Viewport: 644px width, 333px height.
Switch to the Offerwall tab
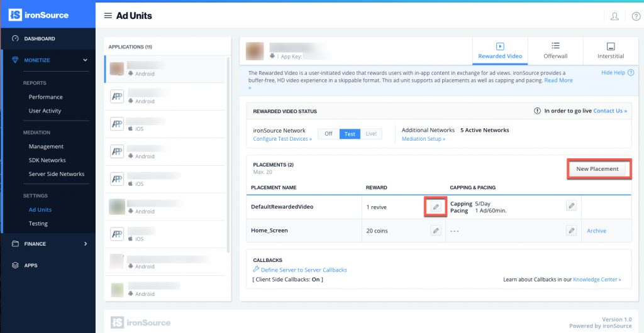tap(555, 51)
